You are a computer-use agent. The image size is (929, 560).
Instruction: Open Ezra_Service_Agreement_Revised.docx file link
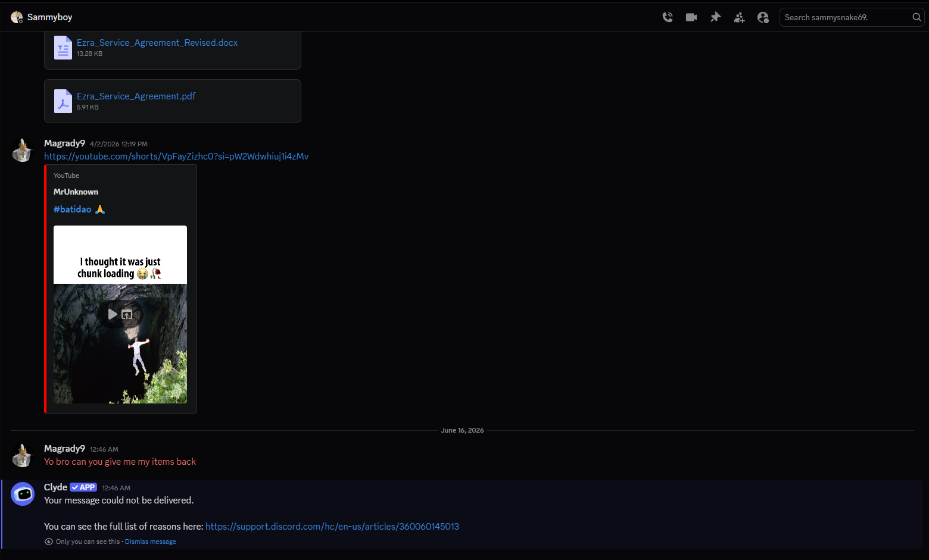pyautogui.click(x=157, y=43)
